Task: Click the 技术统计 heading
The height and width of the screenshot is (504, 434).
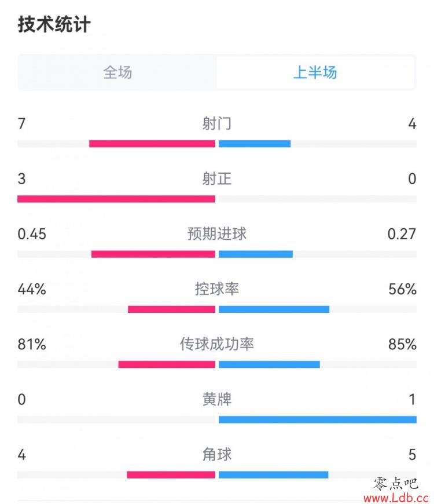Action: coord(54,24)
